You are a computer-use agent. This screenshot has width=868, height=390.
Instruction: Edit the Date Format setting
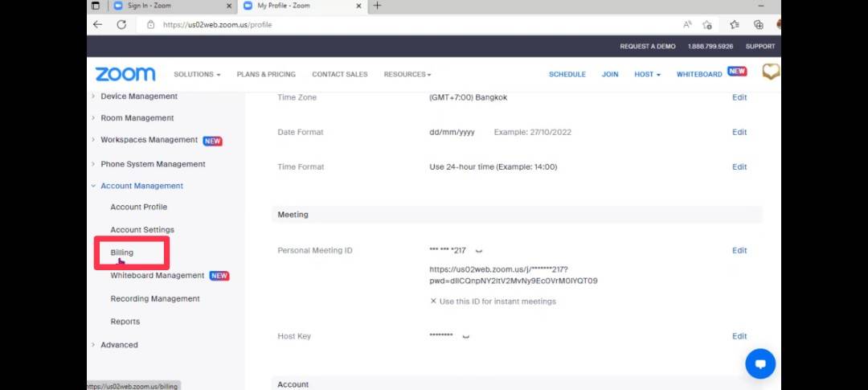point(739,133)
